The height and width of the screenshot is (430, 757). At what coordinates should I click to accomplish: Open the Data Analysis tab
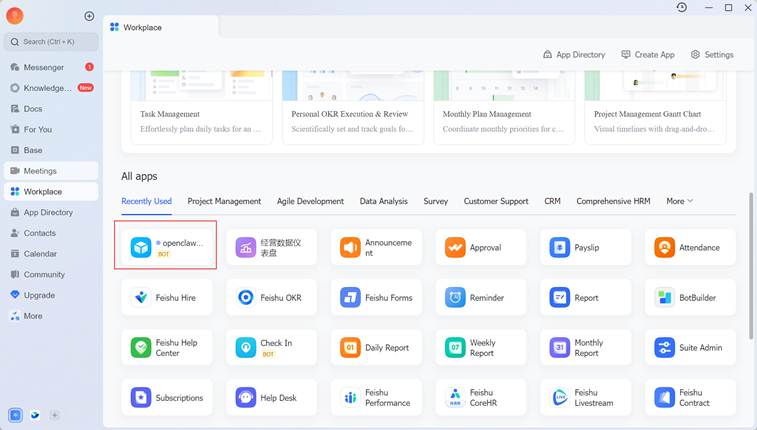(383, 201)
